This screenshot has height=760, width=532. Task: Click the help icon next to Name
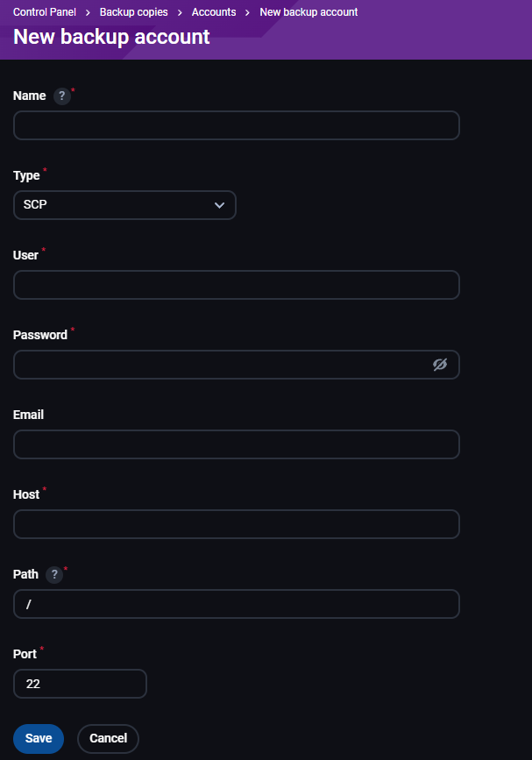pyautogui.click(x=61, y=96)
